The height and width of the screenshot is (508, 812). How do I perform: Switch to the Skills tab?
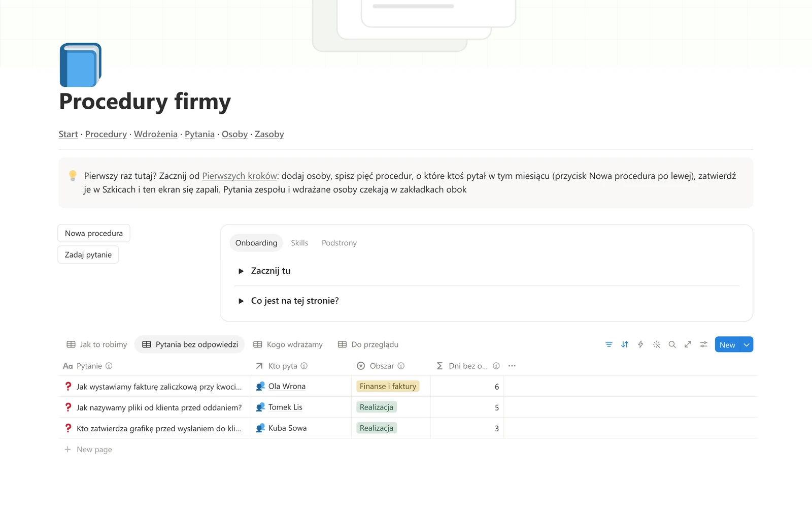[x=299, y=243]
